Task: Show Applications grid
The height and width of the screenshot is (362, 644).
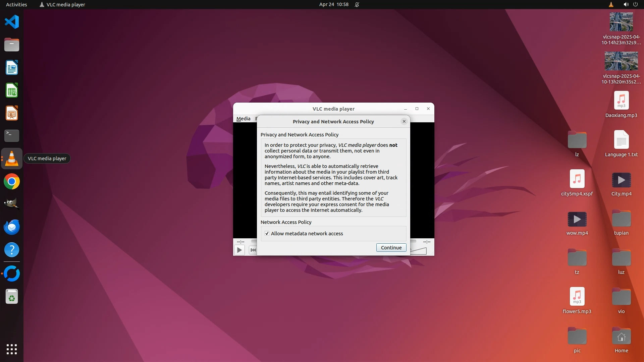Action: [12, 349]
